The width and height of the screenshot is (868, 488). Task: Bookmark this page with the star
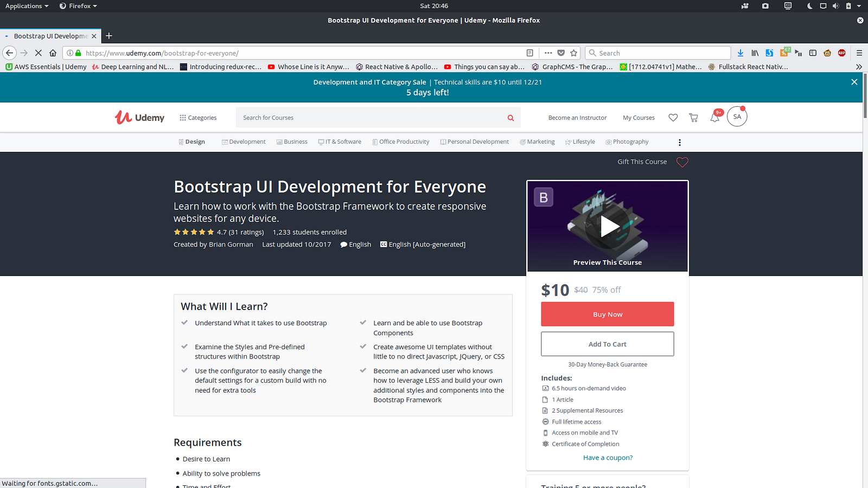(x=574, y=53)
